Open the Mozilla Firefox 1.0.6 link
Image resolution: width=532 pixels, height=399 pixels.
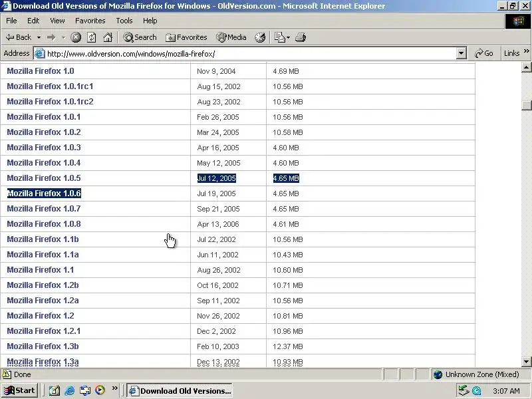(44, 194)
